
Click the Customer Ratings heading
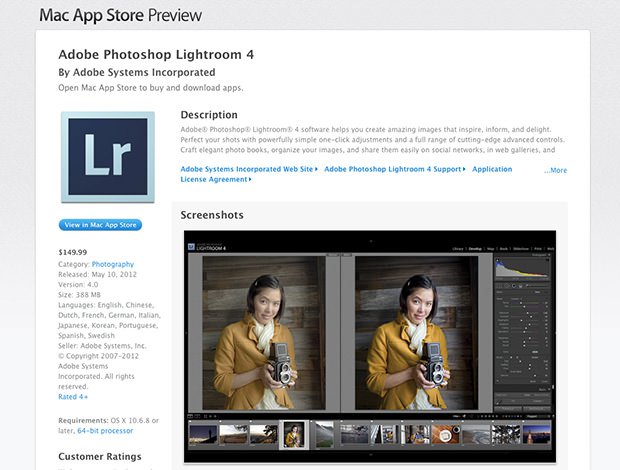pyautogui.click(x=100, y=457)
